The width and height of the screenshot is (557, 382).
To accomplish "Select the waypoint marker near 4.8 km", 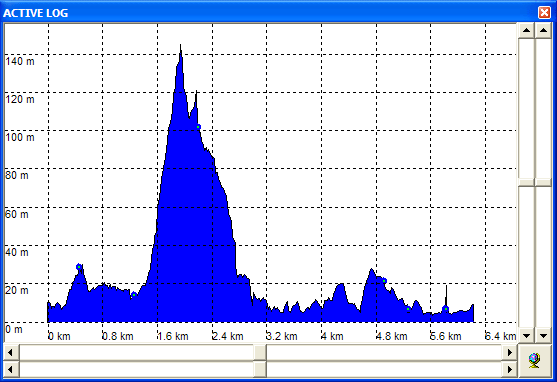I will 384,281.
